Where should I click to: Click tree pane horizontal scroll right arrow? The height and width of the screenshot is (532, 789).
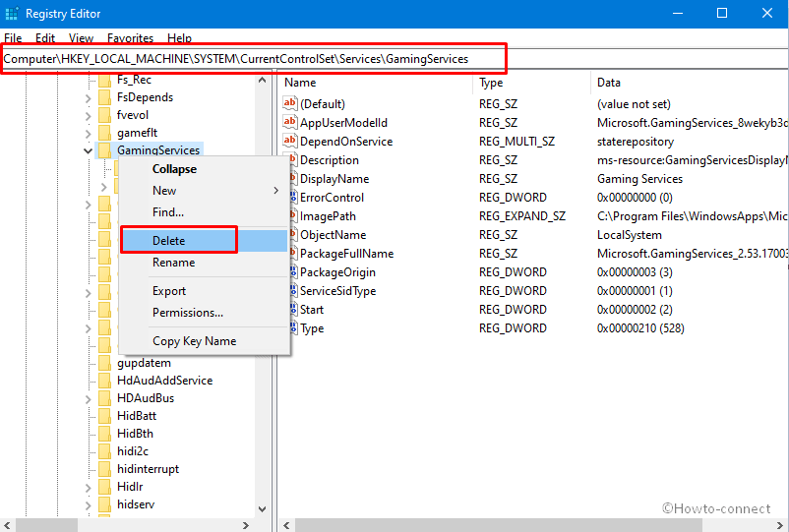coord(246,525)
